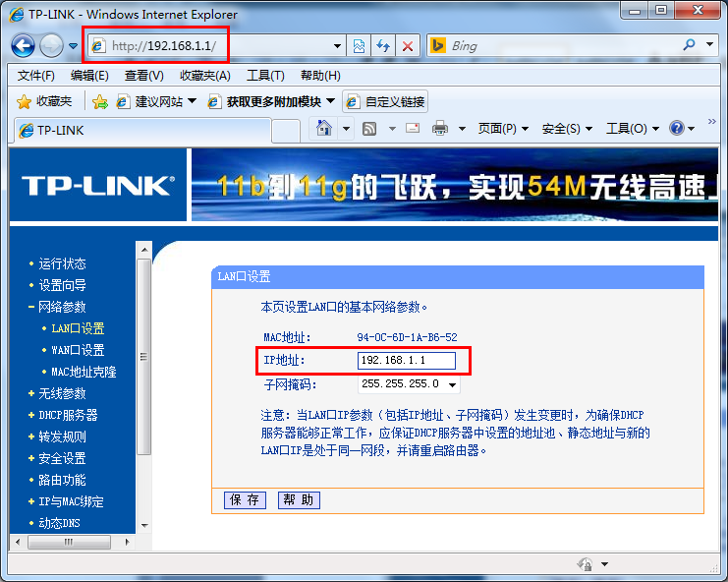Go back with the browser Back arrow
The width and height of the screenshot is (728, 582).
tap(23, 46)
